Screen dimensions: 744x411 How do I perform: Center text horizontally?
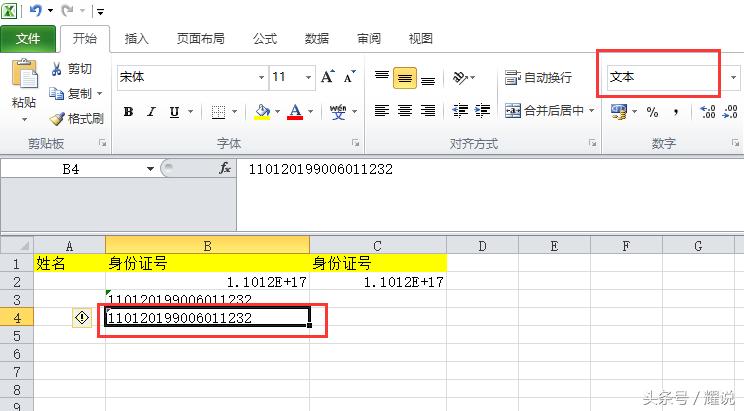(x=405, y=111)
